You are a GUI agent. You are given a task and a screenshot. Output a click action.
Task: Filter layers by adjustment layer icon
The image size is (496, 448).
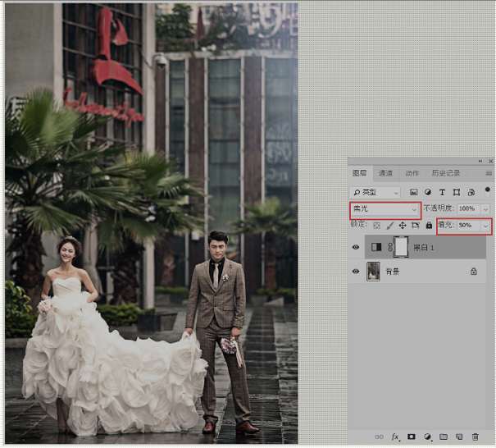[x=428, y=192]
